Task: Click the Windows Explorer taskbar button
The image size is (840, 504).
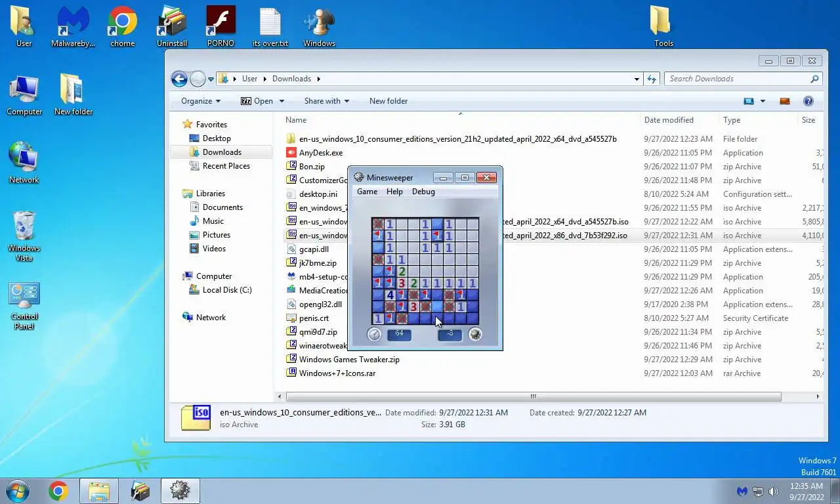Action: point(99,491)
